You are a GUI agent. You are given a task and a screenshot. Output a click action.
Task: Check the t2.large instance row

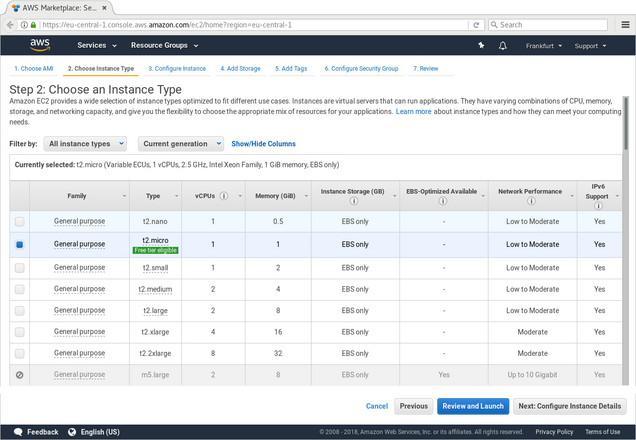click(20, 311)
